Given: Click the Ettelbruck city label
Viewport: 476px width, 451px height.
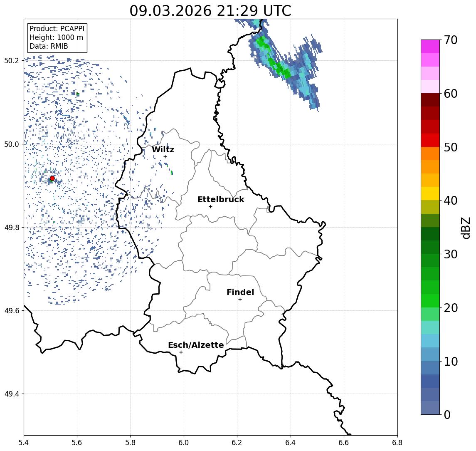Looking at the screenshot, I should 221,199.
